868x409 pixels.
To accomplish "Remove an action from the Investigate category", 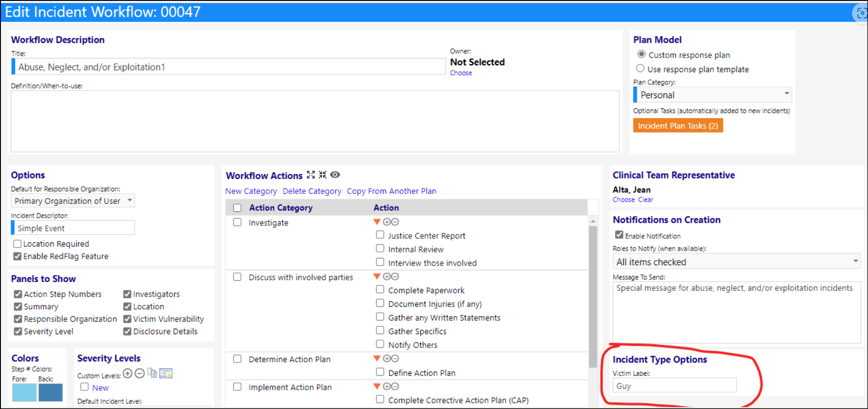I will click(x=395, y=222).
